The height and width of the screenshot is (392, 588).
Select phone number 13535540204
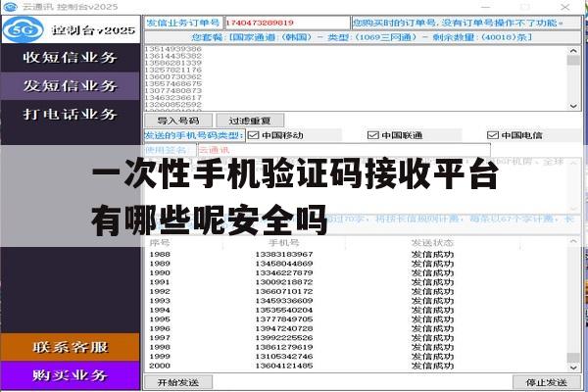tap(284, 310)
